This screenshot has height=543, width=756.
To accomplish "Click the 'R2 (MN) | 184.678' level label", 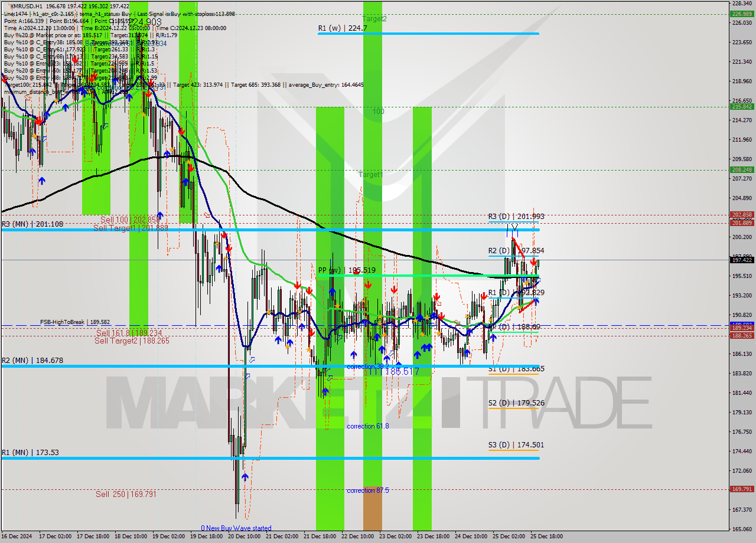I will (32, 360).
